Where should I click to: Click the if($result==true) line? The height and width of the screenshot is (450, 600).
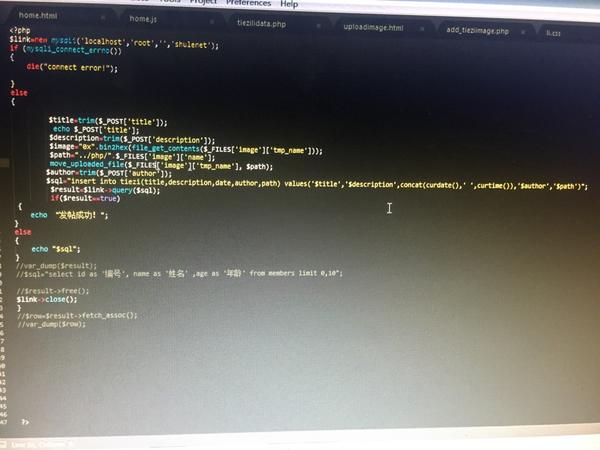point(85,198)
